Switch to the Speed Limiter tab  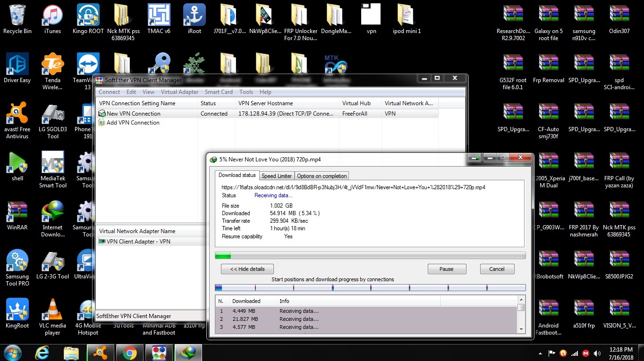coord(277,176)
